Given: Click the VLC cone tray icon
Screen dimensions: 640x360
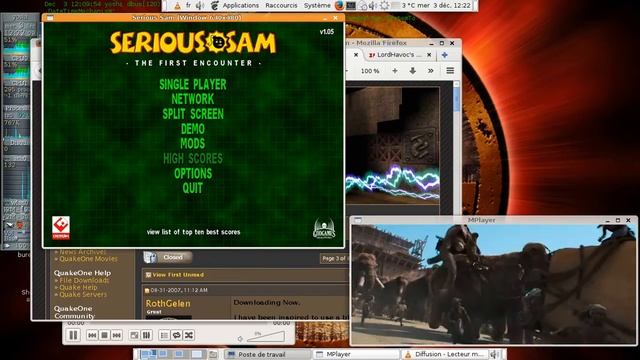Looking at the screenshot, I should (177, 5).
